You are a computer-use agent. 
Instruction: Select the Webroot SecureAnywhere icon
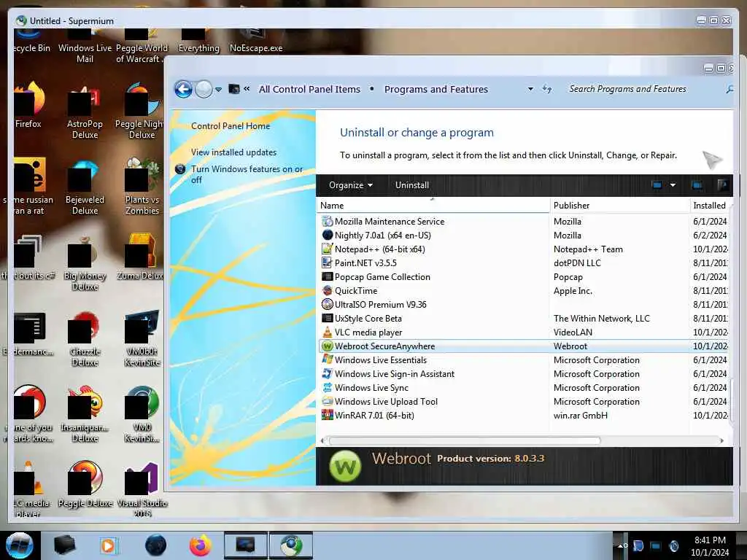coord(328,346)
